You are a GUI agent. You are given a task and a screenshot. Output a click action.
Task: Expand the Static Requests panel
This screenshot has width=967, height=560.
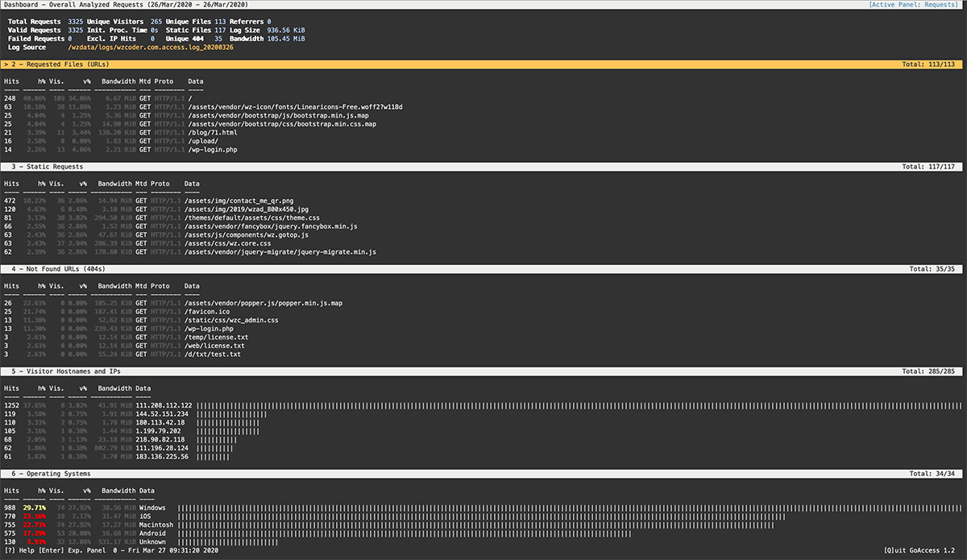click(x=48, y=167)
